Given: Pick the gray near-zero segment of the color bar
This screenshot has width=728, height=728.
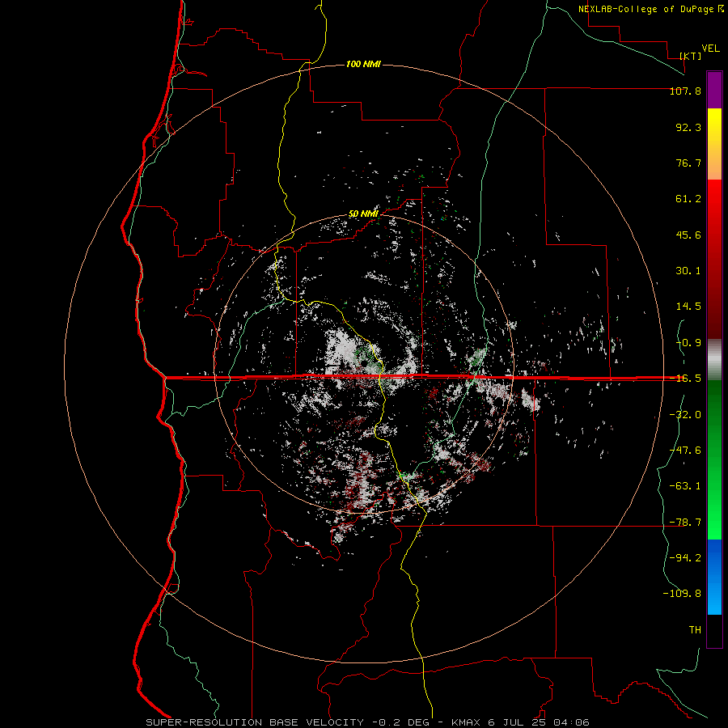Looking at the screenshot, I should click(x=714, y=360).
